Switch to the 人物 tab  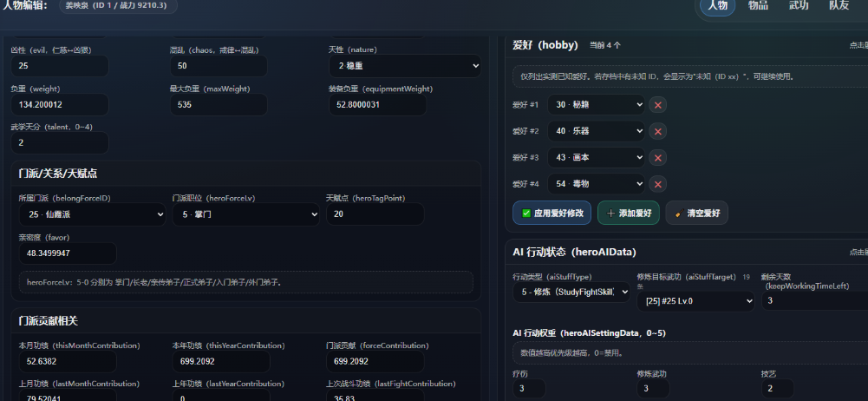point(717,5)
